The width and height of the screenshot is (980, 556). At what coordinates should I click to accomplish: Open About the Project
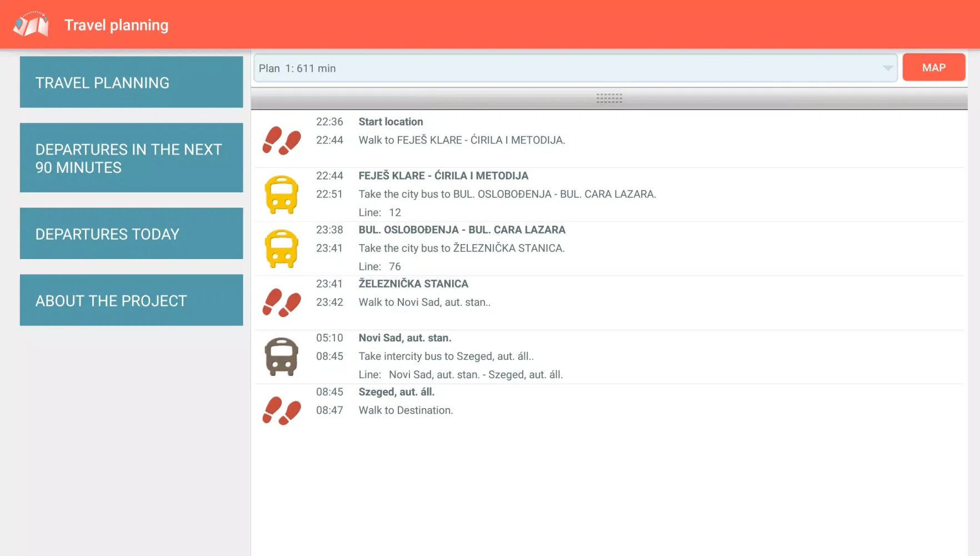pyautogui.click(x=131, y=300)
